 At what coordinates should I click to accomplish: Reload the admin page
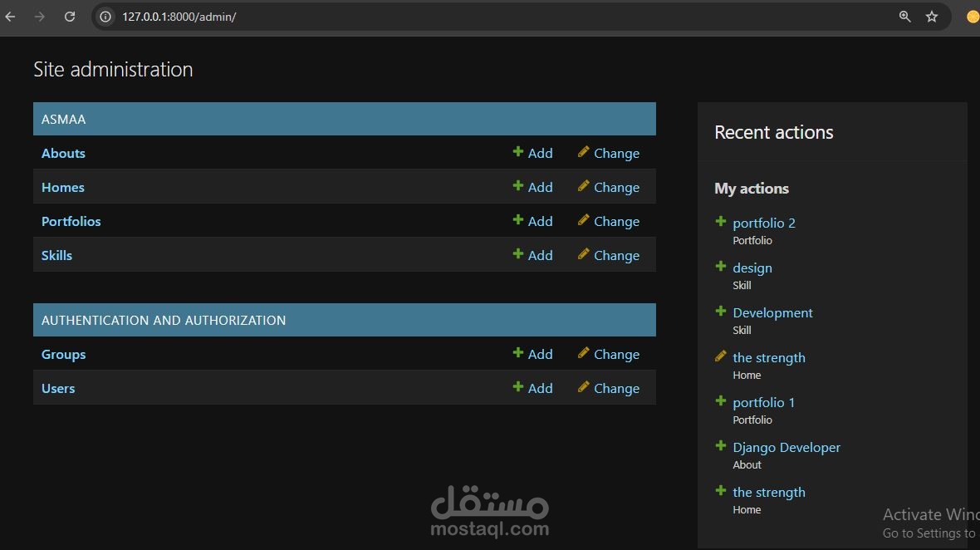(x=70, y=17)
